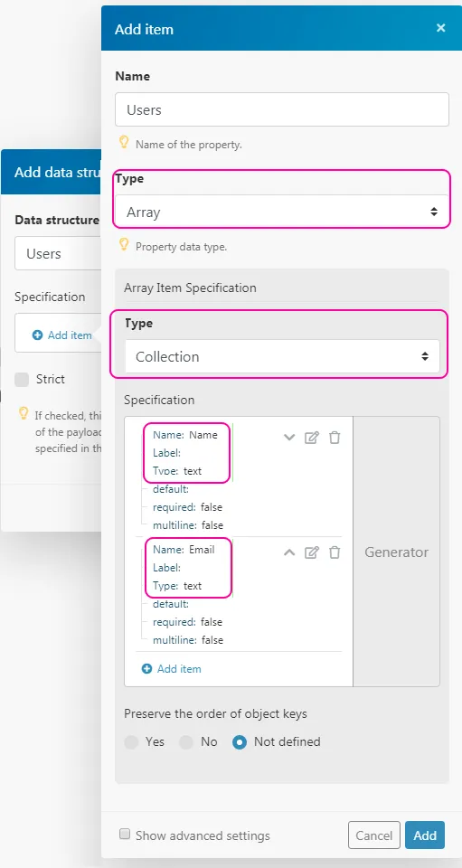This screenshot has height=868, width=462.
Task: Click the lightbulb hint icon next to 'Name of the property'
Action: (x=124, y=143)
